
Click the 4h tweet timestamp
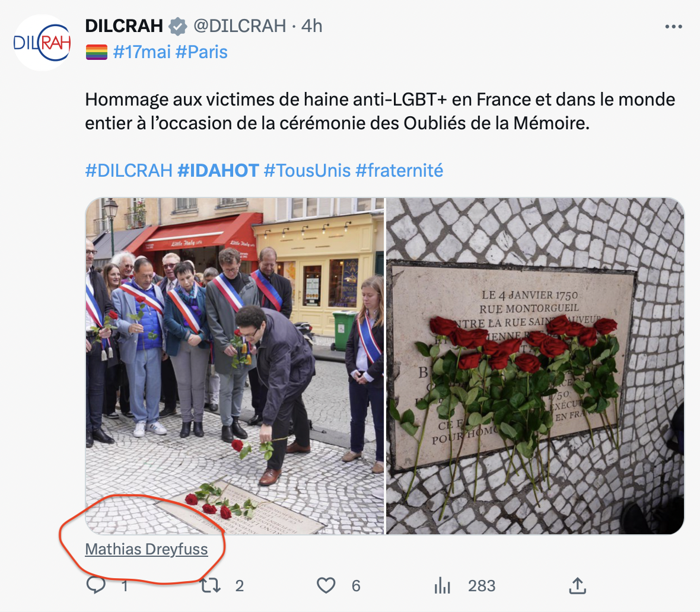pos(311,26)
